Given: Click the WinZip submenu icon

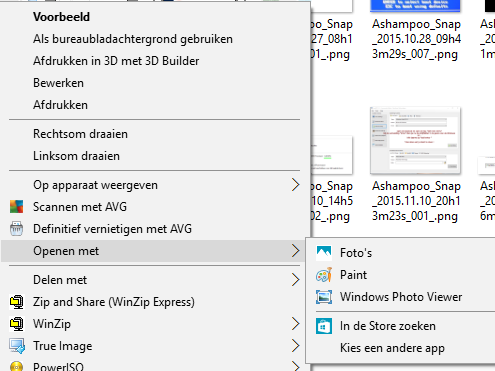Looking at the screenshot, I should coord(16,324).
